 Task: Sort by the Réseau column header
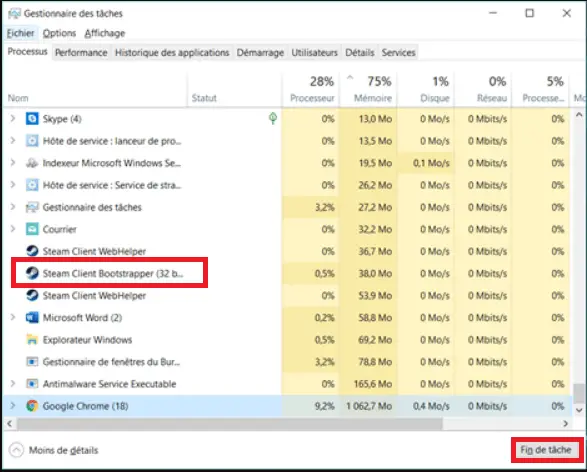pyautogui.click(x=483, y=90)
